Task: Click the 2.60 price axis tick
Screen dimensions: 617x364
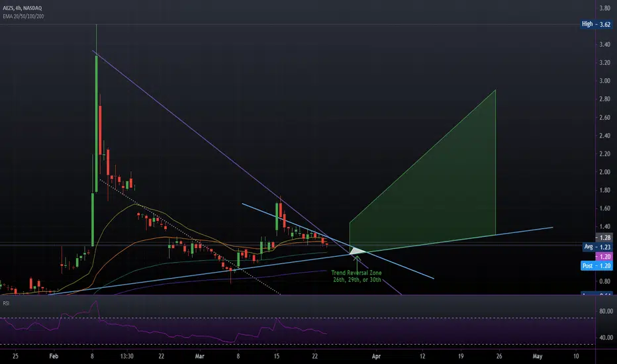Action: coord(605,117)
